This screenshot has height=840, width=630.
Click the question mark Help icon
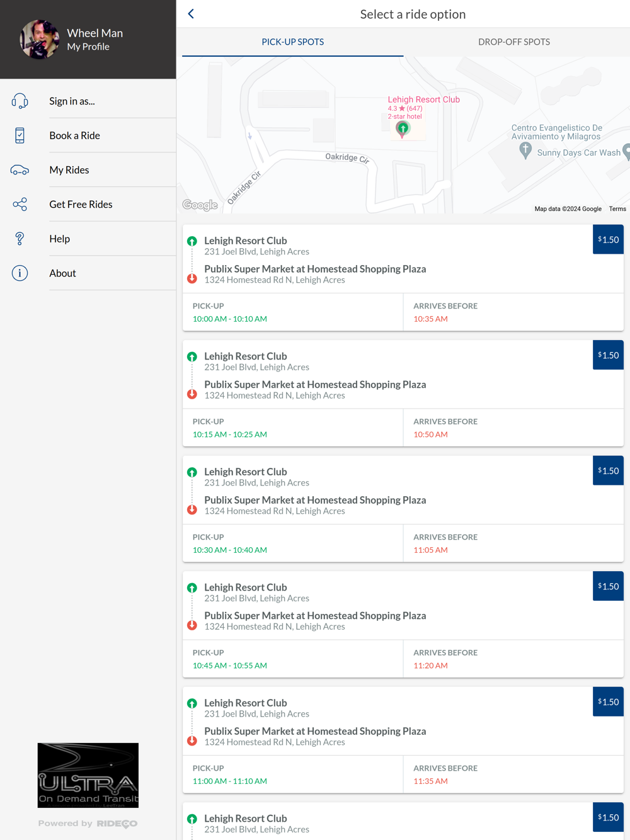point(20,239)
